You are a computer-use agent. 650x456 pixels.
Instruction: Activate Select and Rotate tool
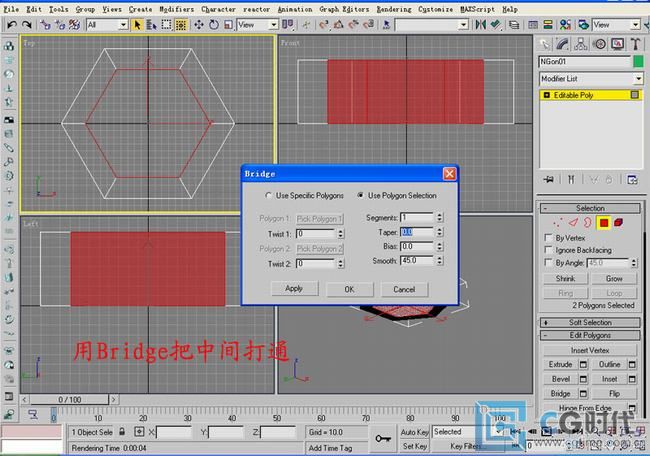coord(213,25)
